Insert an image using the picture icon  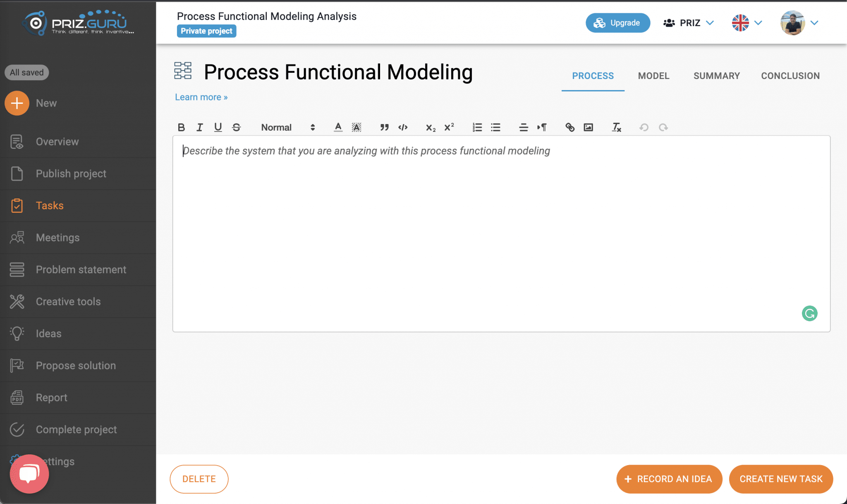tap(589, 127)
